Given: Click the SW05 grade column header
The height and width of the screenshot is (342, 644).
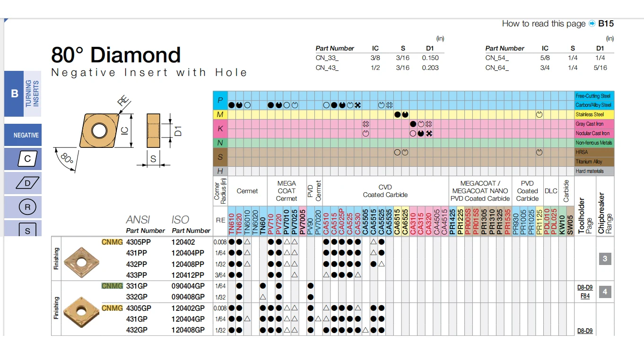Looking at the screenshot, I should (570, 222).
